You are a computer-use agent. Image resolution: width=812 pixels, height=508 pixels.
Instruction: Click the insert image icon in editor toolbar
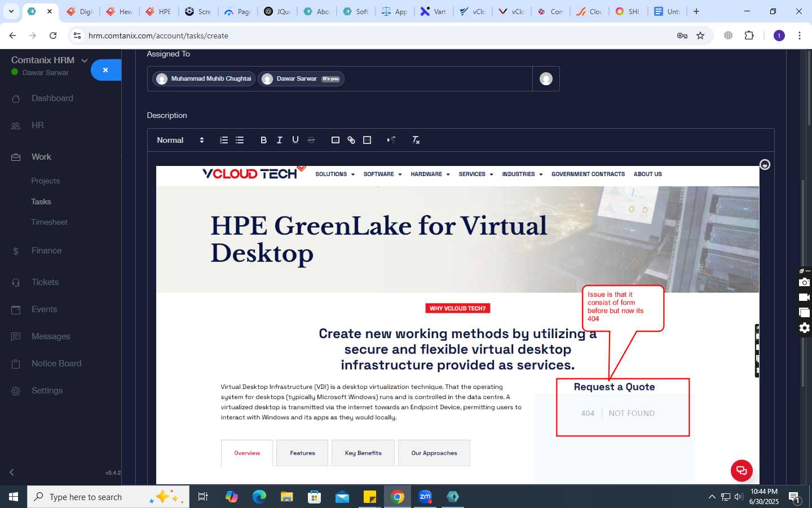click(335, 140)
